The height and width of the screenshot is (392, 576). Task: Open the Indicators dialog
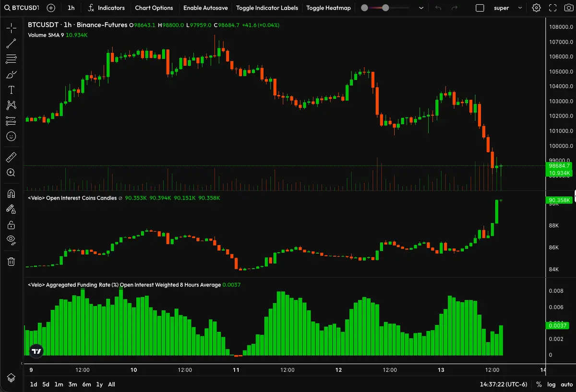(x=106, y=8)
